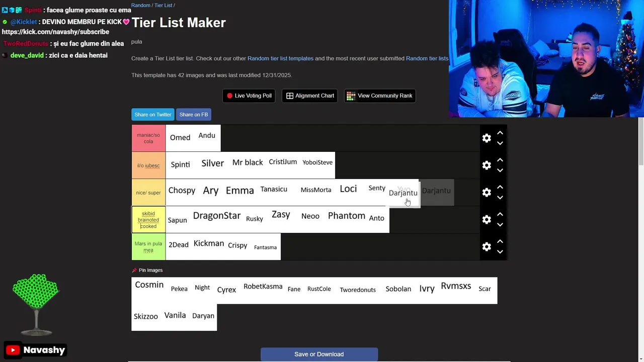The width and height of the screenshot is (644, 362).
Task: Open settings gear for Mars in pula mea tier
Action: pos(487,247)
